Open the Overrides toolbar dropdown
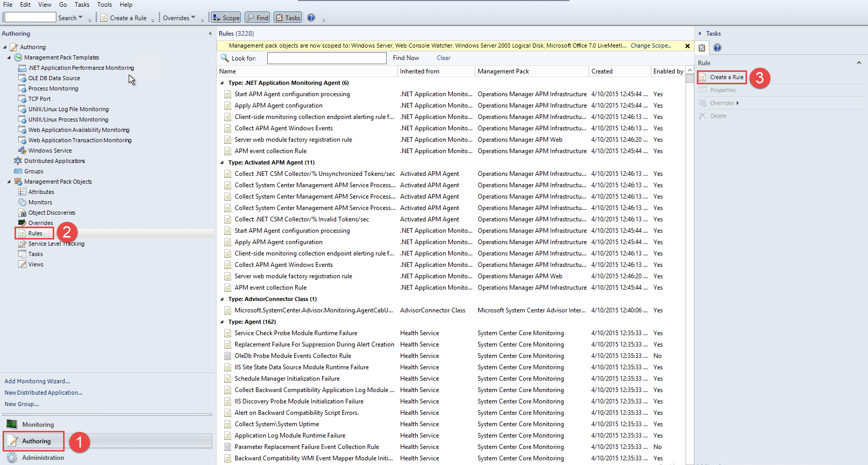 pos(179,18)
